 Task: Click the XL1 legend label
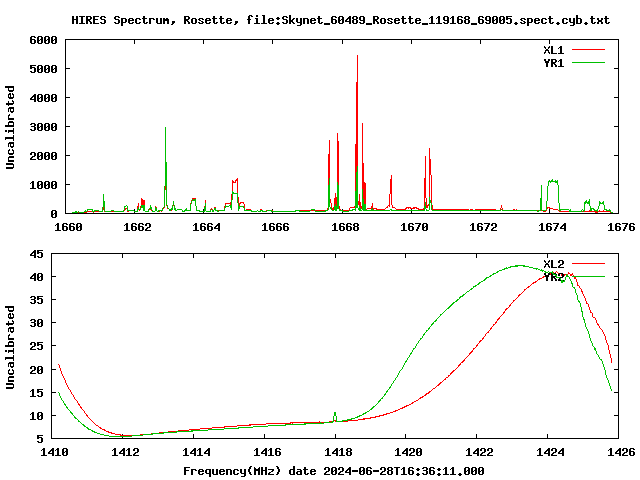[x=553, y=50]
